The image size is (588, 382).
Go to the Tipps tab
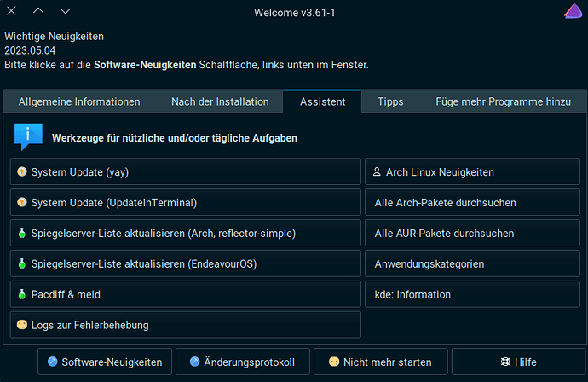coord(390,101)
